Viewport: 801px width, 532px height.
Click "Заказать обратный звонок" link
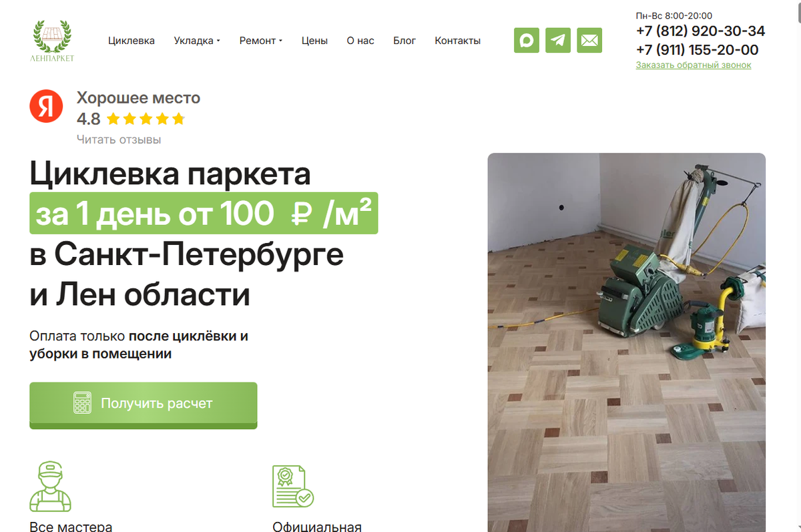[694, 65]
